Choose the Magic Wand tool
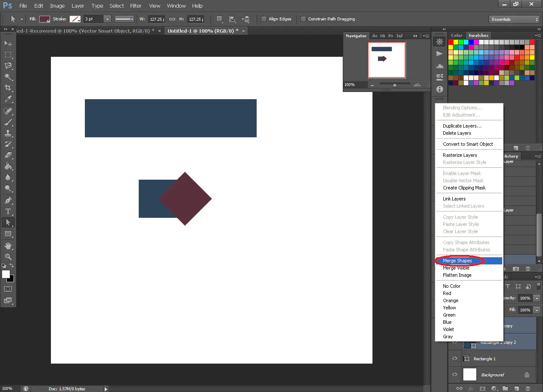The image size is (543, 392). (8, 77)
